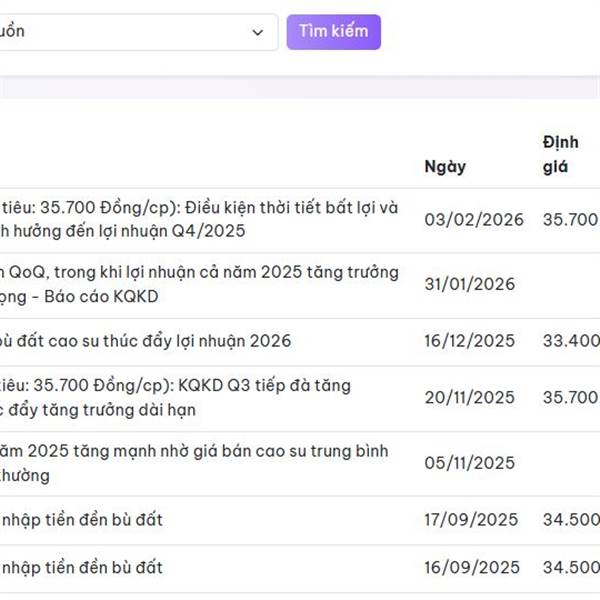Click the chevron arrow of the source dropdown
The image size is (600, 600).
click(x=260, y=32)
